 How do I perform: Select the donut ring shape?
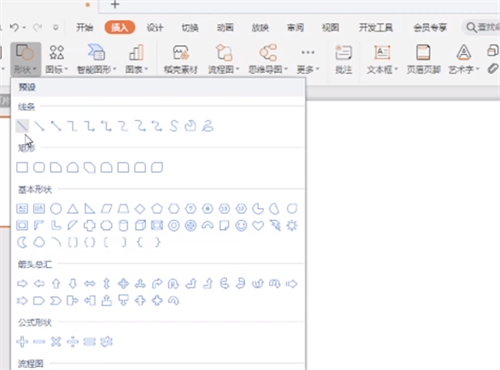[174, 226]
